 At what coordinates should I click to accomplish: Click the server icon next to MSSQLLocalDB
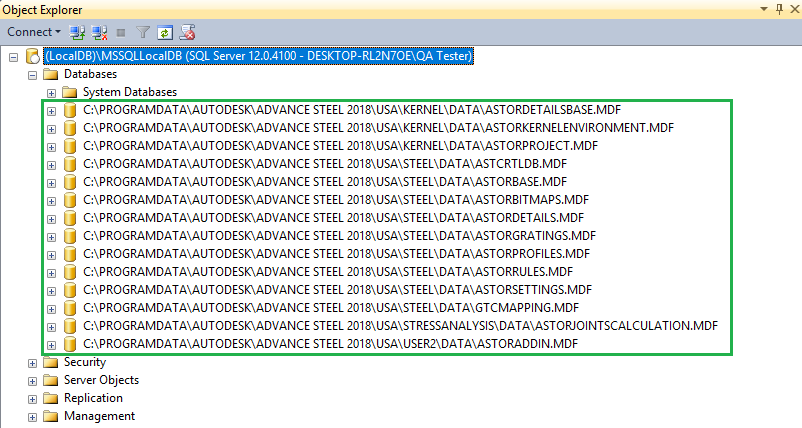click(32, 56)
